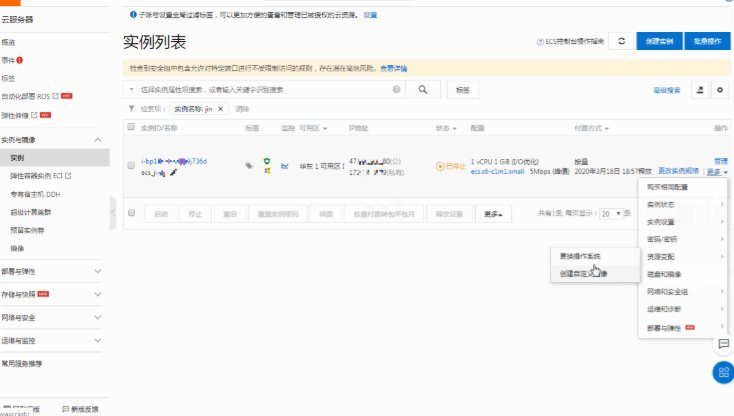Screen dimensions: 734x416
Task: Click the export list icon next to gear
Action: click(x=700, y=90)
